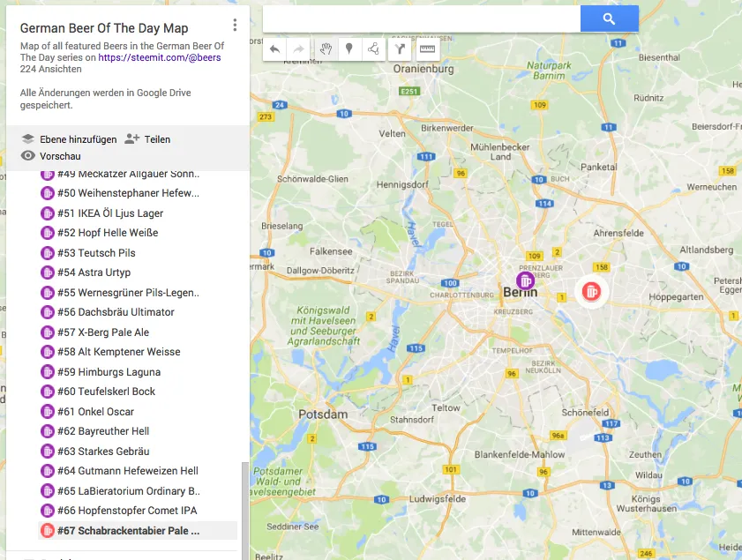The height and width of the screenshot is (560, 742).
Task: Click the purple beer marker on Berlin
Action: 525,280
